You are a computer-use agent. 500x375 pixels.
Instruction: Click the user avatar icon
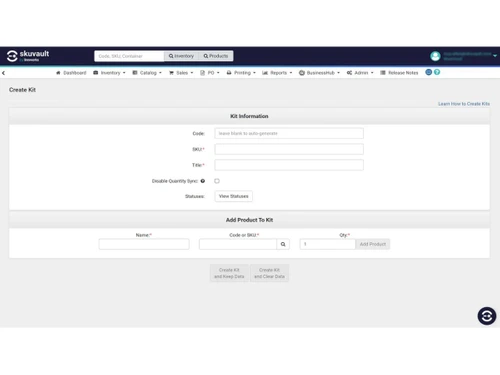point(435,56)
